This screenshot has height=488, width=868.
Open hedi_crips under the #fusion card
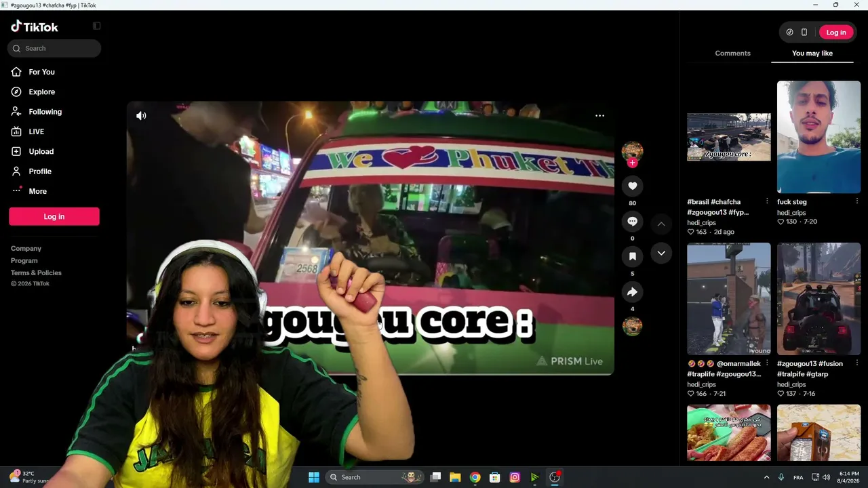(791, 384)
